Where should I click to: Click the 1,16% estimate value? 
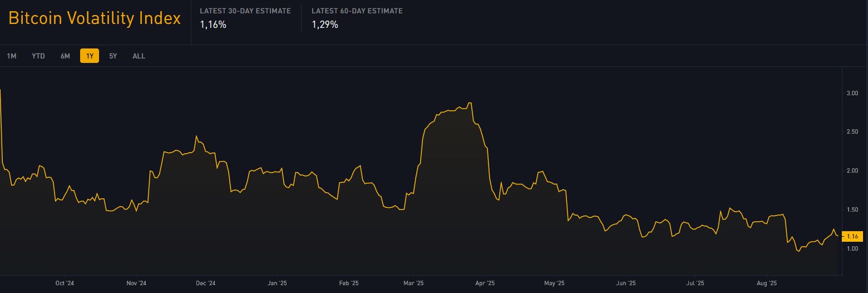213,25
